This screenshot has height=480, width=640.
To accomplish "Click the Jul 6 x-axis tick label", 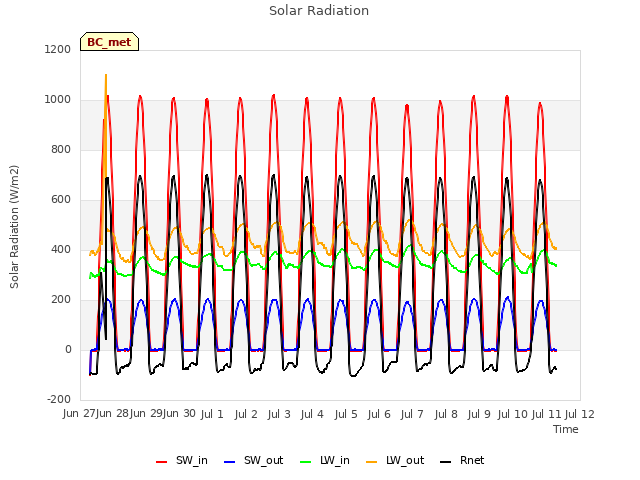I will [x=379, y=414].
